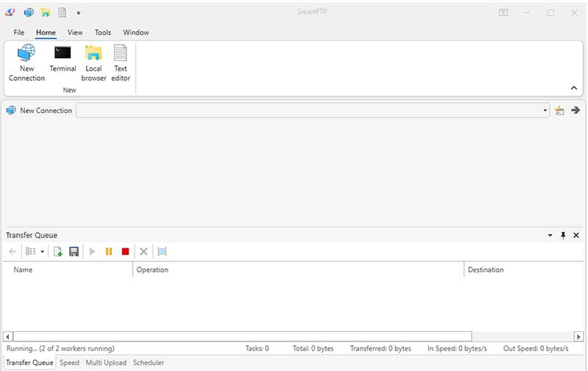Select the Transfer Queue bottom tab
This screenshot has width=588, height=371.
click(x=29, y=363)
